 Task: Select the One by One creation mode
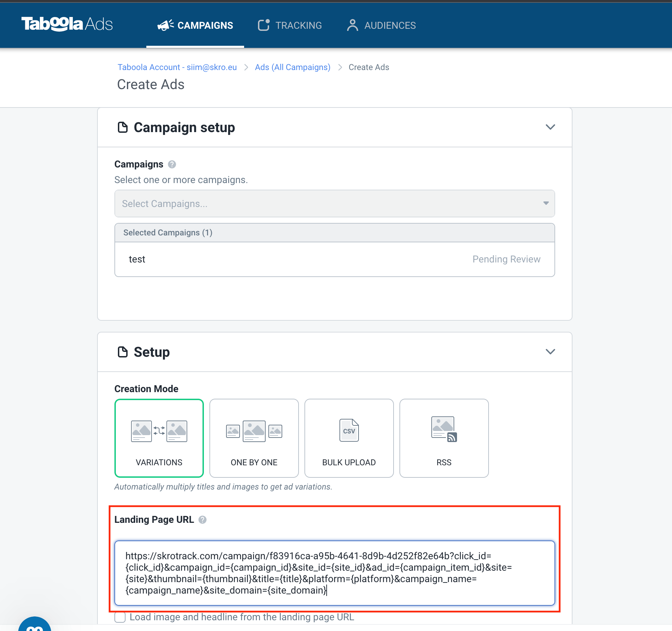coord(254,438)
